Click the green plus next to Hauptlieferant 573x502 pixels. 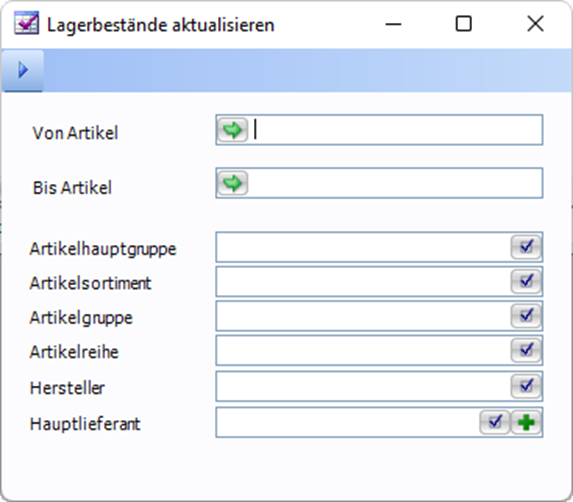pos(526,422)
